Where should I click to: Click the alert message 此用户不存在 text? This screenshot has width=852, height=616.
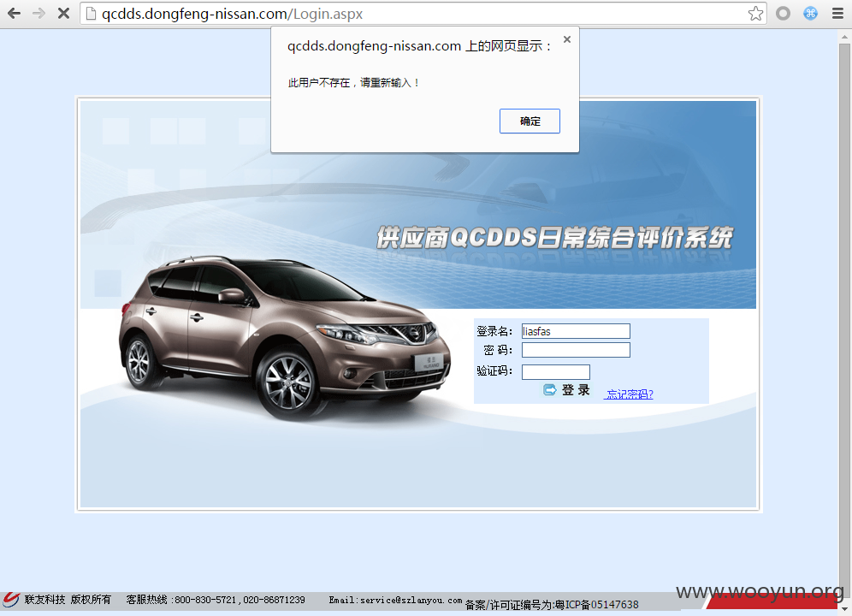point(353,83)
